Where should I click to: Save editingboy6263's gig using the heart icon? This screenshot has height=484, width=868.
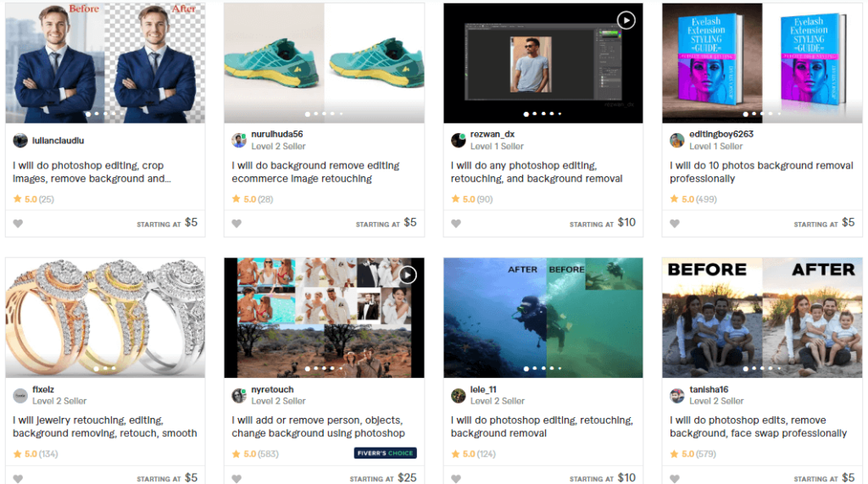tap(675, 224)
